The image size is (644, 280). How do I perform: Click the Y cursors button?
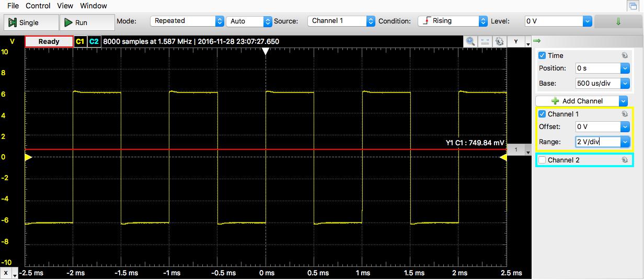click(516, 41)
